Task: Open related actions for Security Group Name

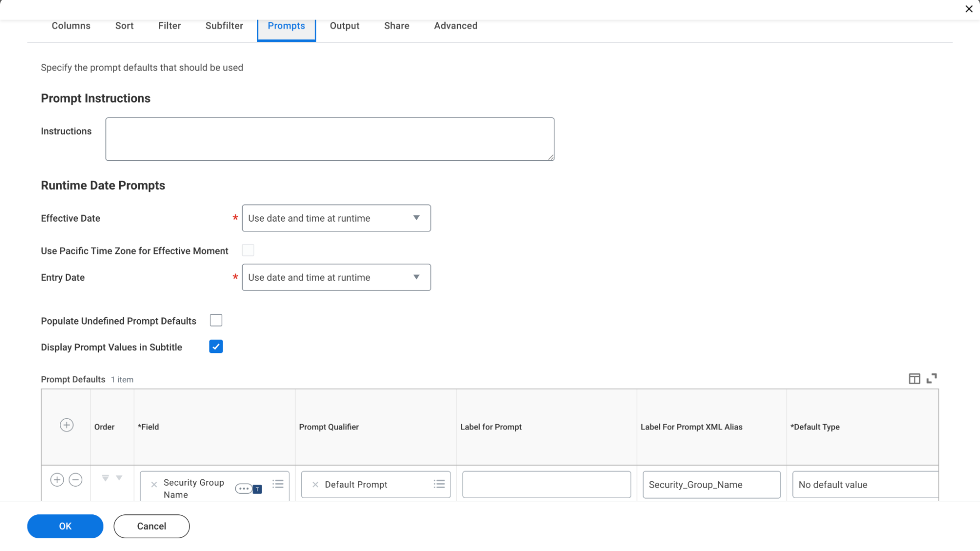Action: [x=244, y=489]
